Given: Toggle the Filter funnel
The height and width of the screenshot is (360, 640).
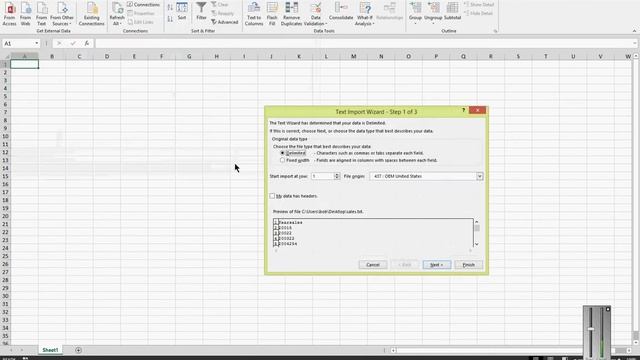Looking at the screenshot, I should (201, 11).
